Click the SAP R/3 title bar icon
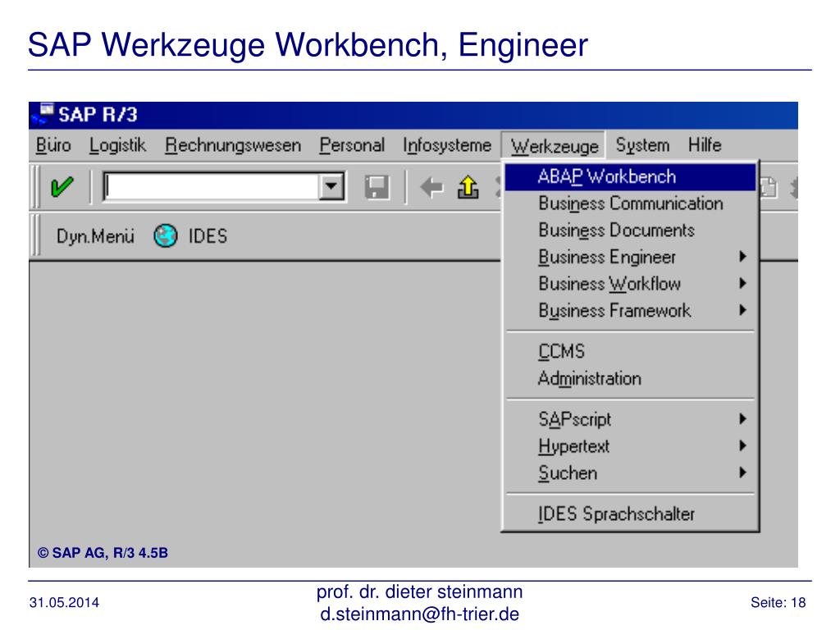The width and height of the screenshot is (840, 630). [x=43, y=114]
